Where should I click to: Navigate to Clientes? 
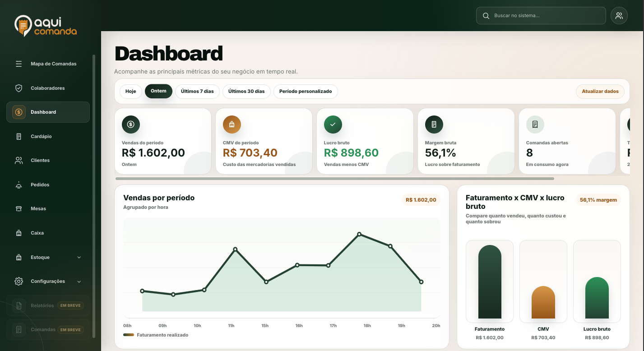pos(48,160)
